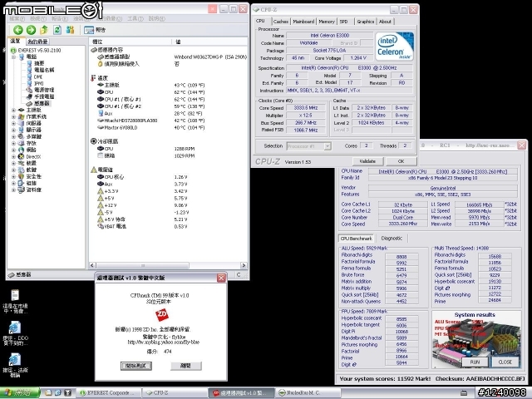Click the Windows Start button

pyautogui.click(x=20, y=392)
